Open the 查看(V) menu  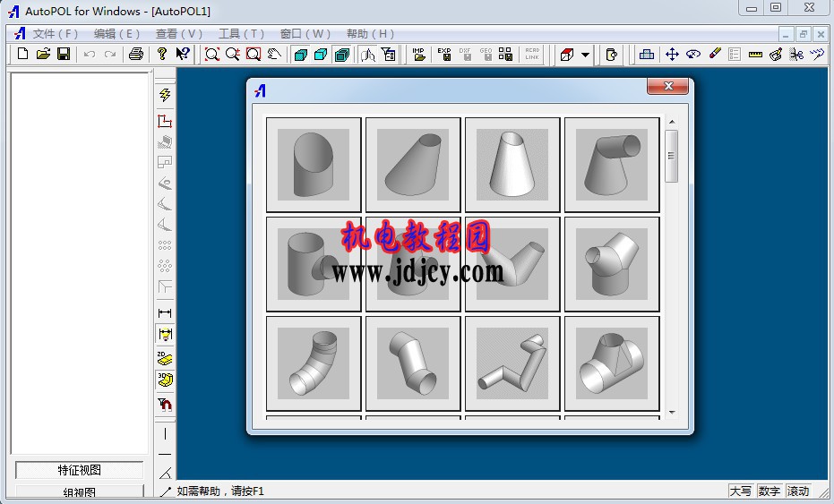(179, 34)
